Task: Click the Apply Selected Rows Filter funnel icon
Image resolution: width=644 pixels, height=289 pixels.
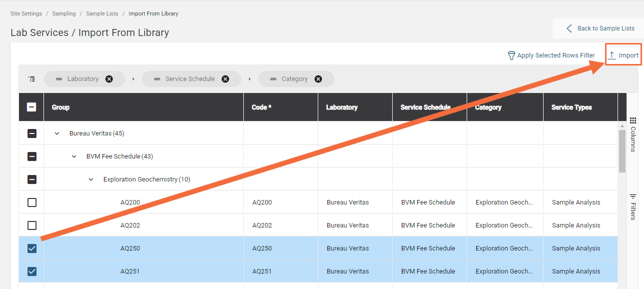Action: click(x=511, y=55)
